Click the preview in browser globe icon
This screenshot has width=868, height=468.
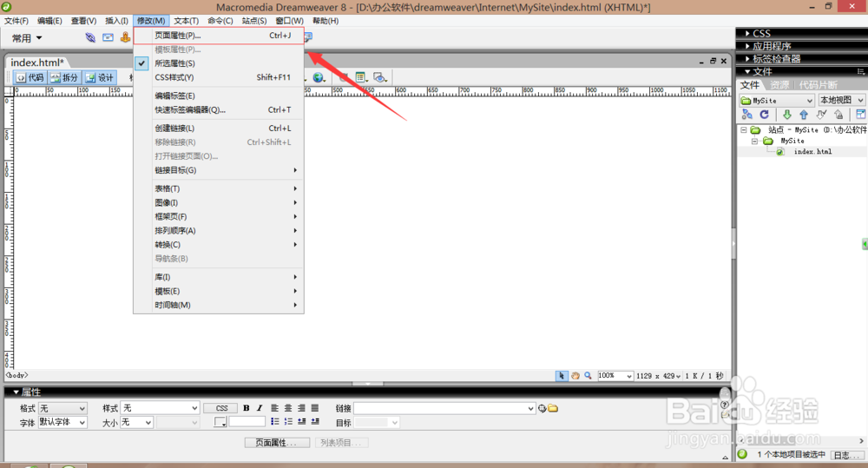[319, 77]
